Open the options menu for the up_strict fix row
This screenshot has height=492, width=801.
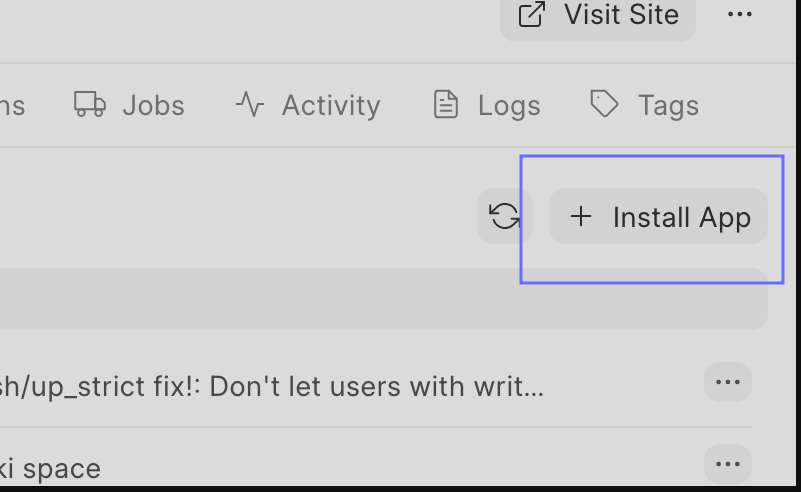click(728, 382)
